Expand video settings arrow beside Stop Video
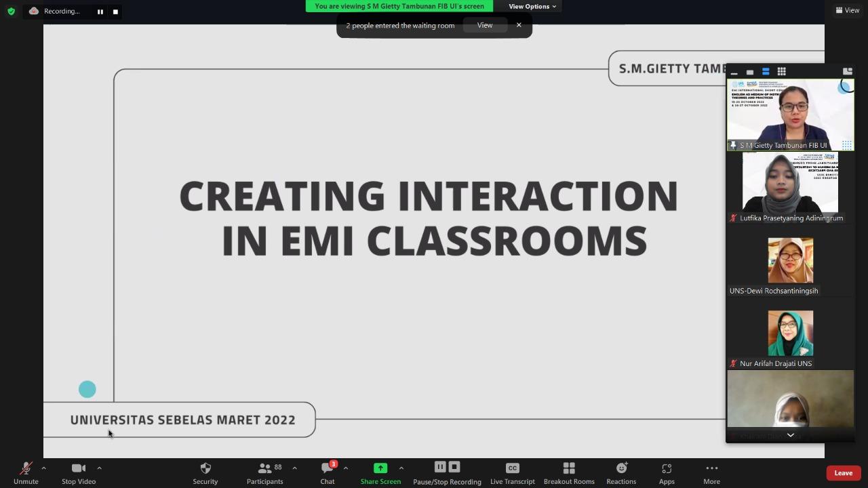868x488 pixels. tap(99, 468)
